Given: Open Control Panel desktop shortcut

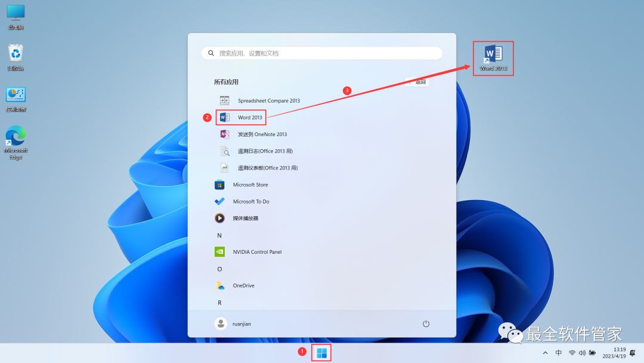Looking at the screenshot, I should [16, 99].
